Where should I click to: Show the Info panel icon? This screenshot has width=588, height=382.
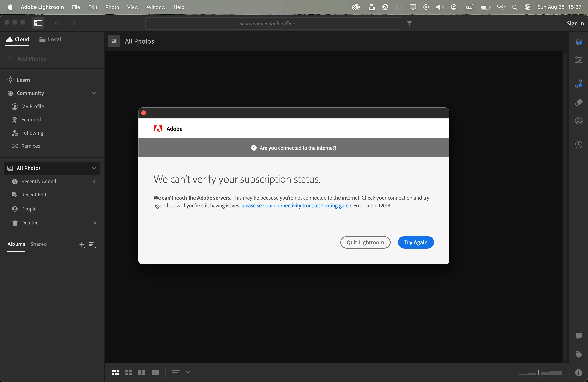click(578, 372)
